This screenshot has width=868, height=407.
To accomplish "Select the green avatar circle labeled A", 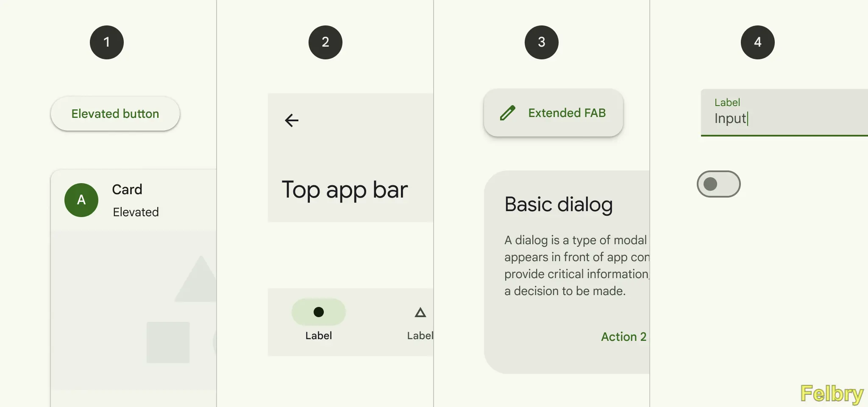I will tap(81, 200).
